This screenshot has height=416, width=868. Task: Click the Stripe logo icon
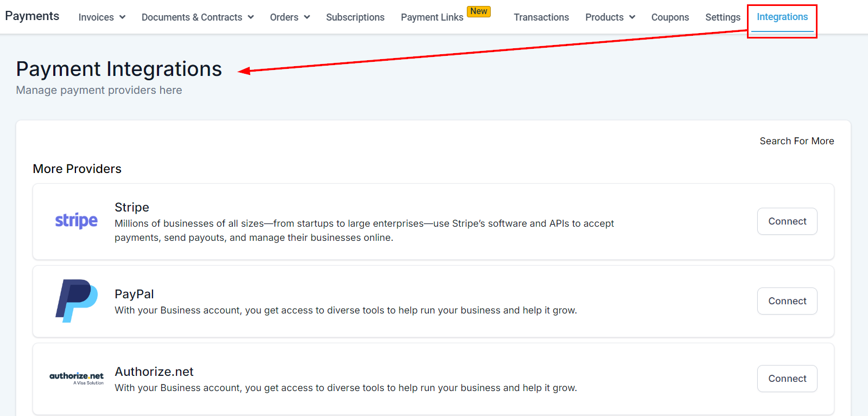[77, 221]
